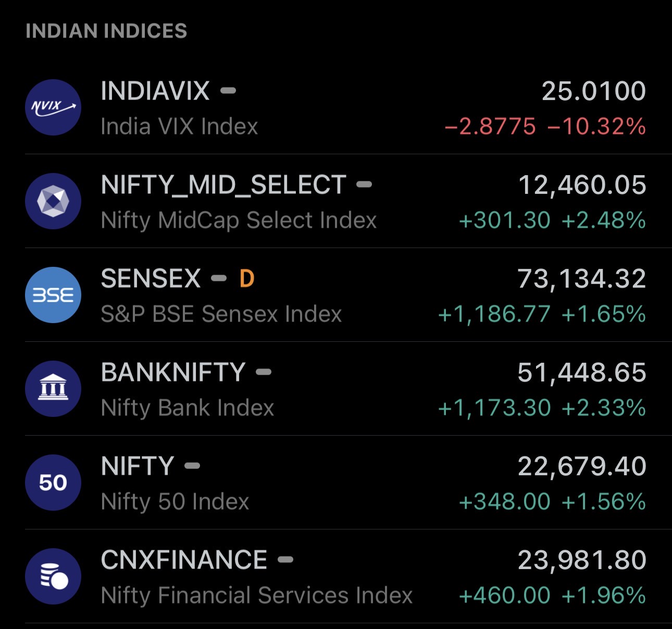Tap India VIX price 25.0100
This screenshot has width=672, height=629.
pyautogui.click(x=594, y=91)
